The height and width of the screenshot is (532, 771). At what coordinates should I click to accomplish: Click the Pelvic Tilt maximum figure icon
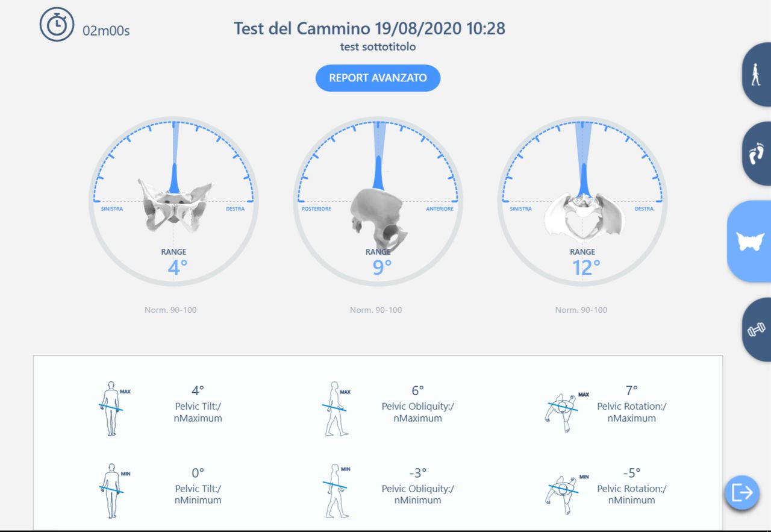[x=111, y=408]
